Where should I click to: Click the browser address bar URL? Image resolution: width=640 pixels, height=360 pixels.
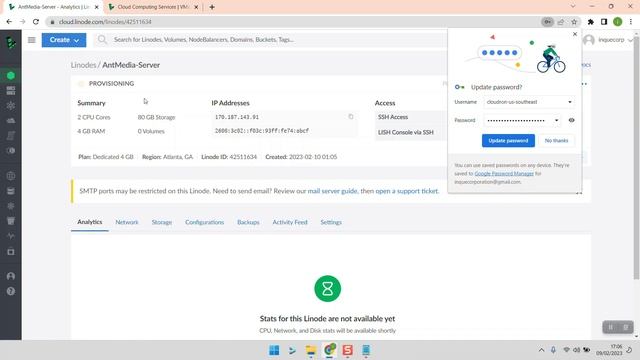tap(105, 22)
